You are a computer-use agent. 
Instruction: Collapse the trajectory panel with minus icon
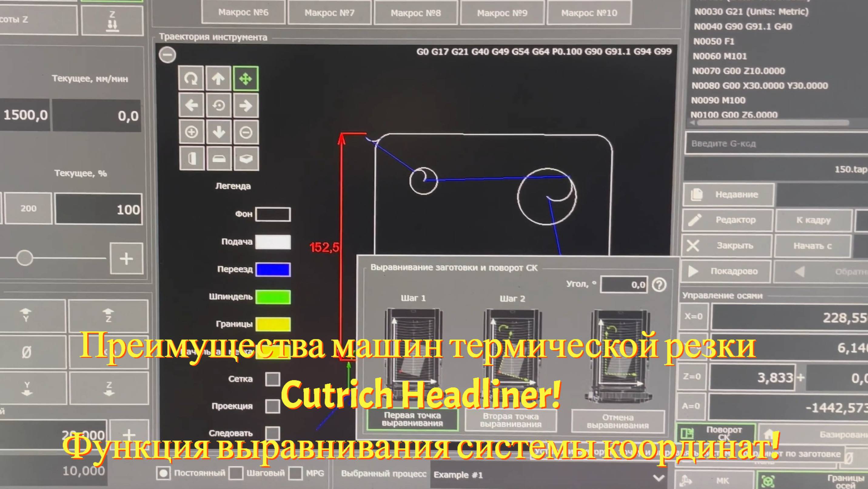coord(167,55)
